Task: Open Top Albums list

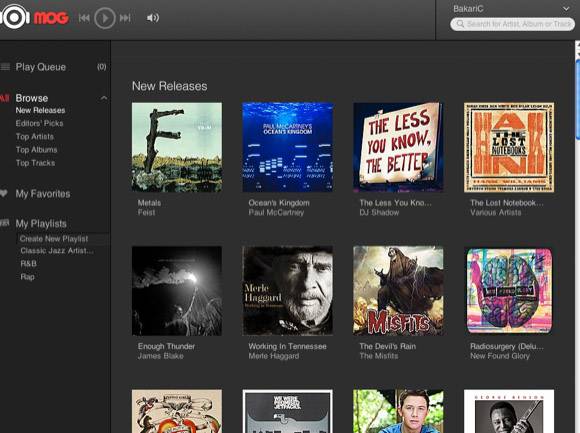Action: (x=36, y=150)
